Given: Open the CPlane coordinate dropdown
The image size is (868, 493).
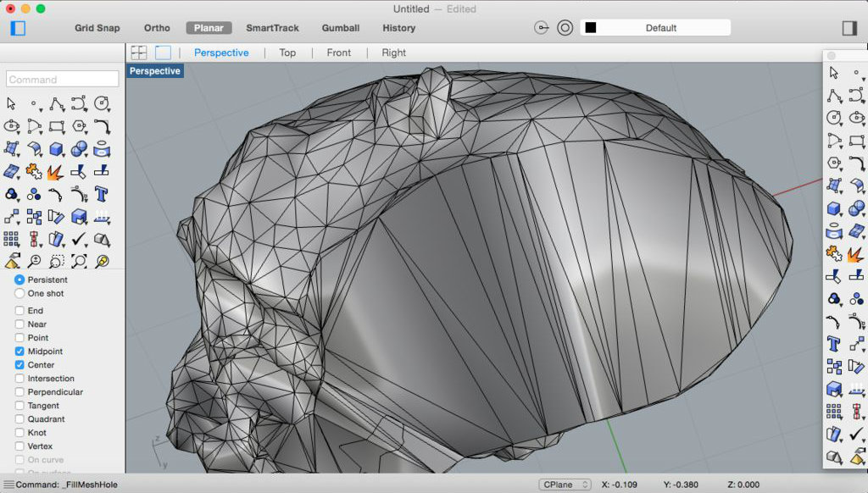Looking at the screenshot, I should tap(565, 485).
